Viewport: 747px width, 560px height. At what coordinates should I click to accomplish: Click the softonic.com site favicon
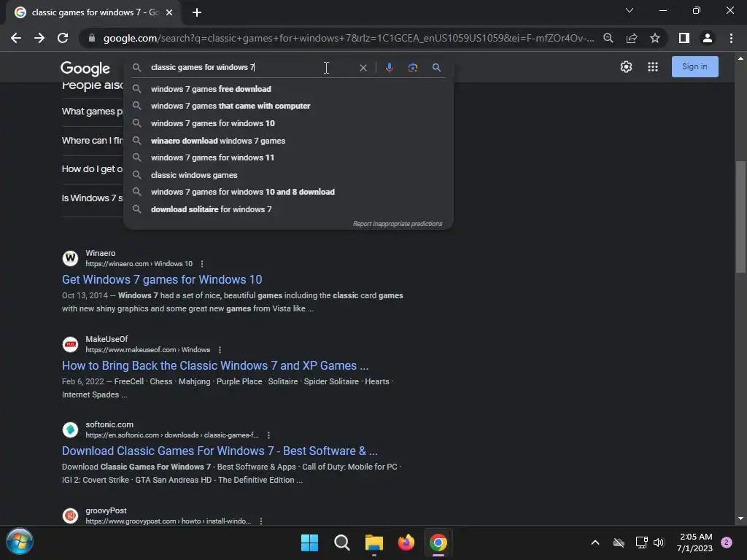[71, 429]
